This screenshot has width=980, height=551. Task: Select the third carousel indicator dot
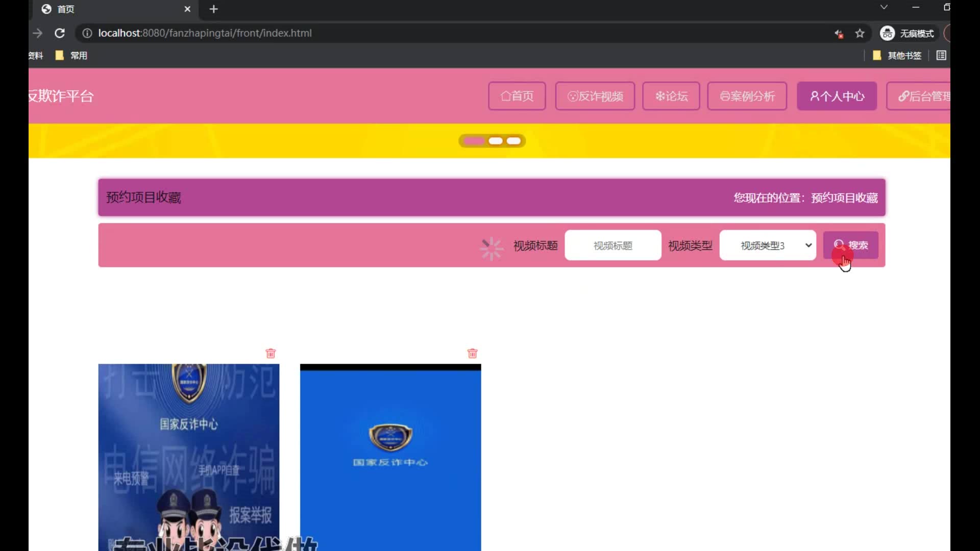[514, 141]
